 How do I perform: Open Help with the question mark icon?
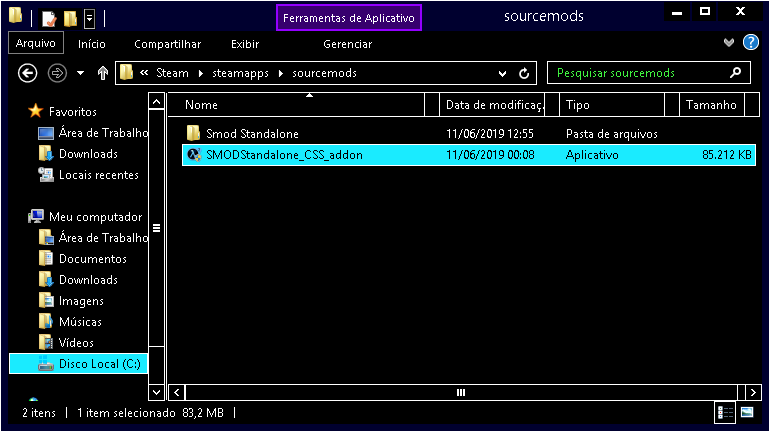[751, 43]
